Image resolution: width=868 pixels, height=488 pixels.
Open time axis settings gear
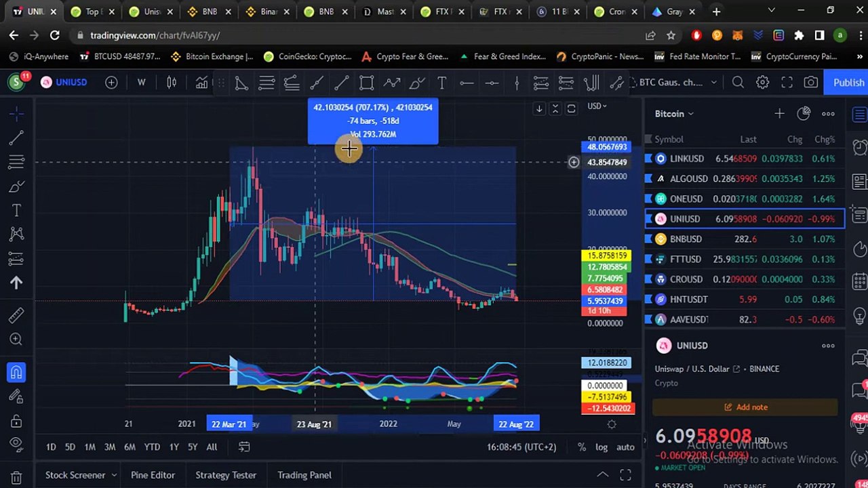(612, 424)
